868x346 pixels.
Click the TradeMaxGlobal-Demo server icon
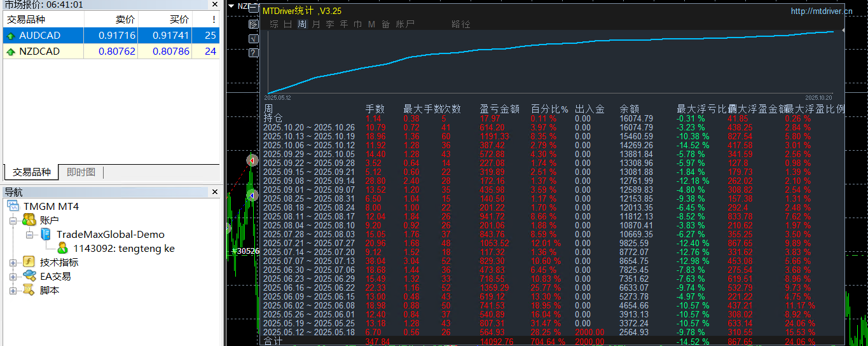tap(46, 234)
